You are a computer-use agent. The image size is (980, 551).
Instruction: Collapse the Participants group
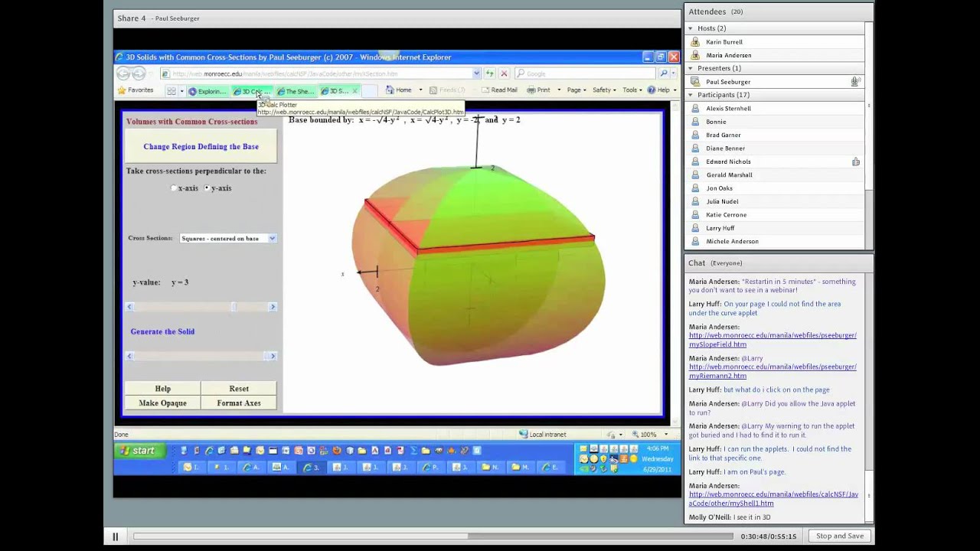(691, 95)
